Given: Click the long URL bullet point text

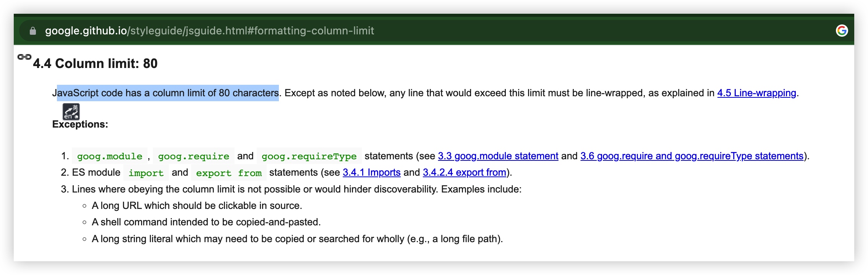Looking at the screenshot, I should (197, 205).
